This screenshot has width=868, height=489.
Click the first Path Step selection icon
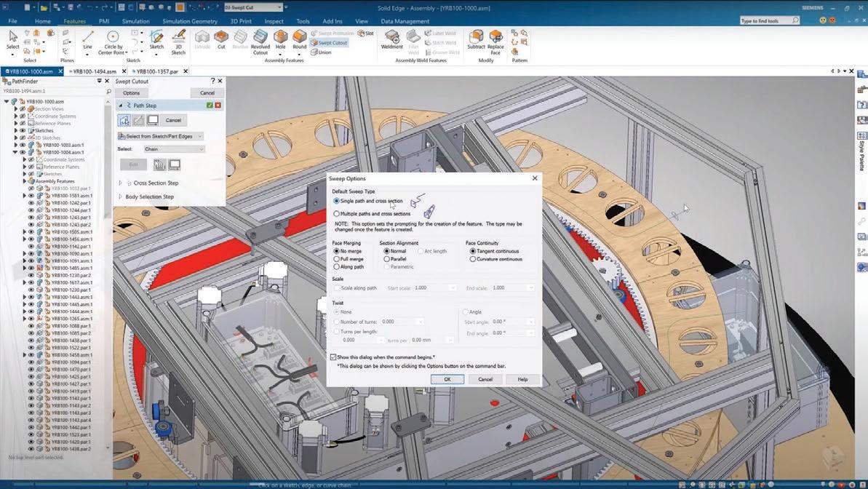pos(124,120)
